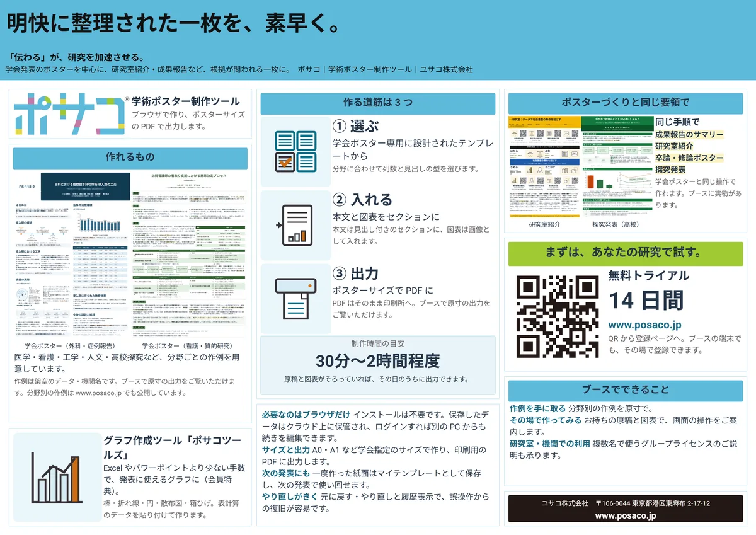
Task: Click the ブースでできること header
Action: (626, 389)
